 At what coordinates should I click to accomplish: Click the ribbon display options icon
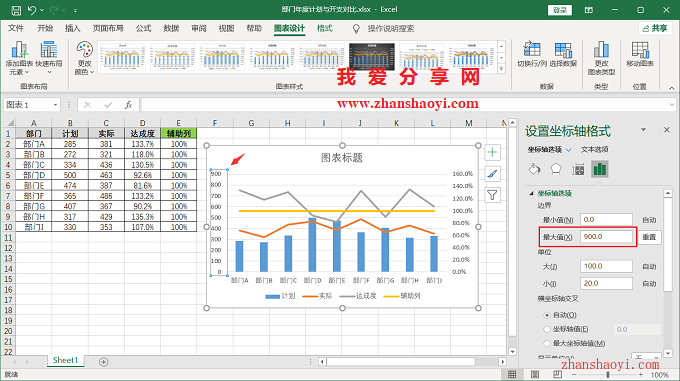[x=588, y=10]
